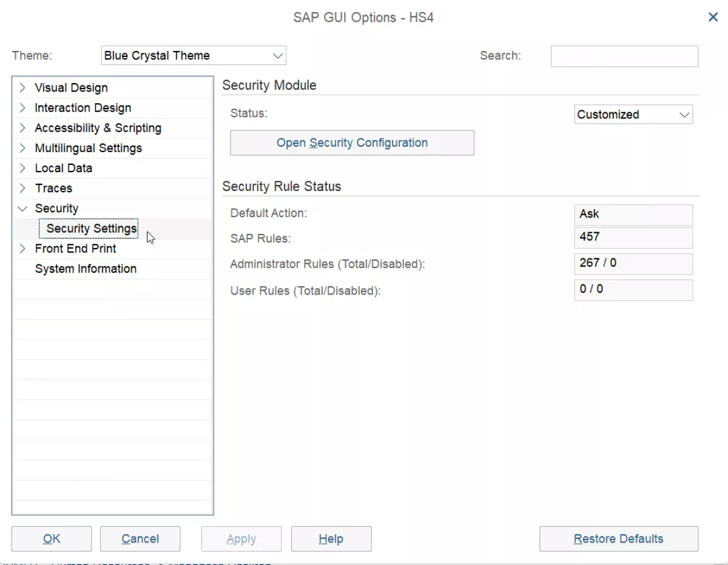This screenshot has height=565, width=728.
Task: Open Help for the options dialog
Action: 331,539
